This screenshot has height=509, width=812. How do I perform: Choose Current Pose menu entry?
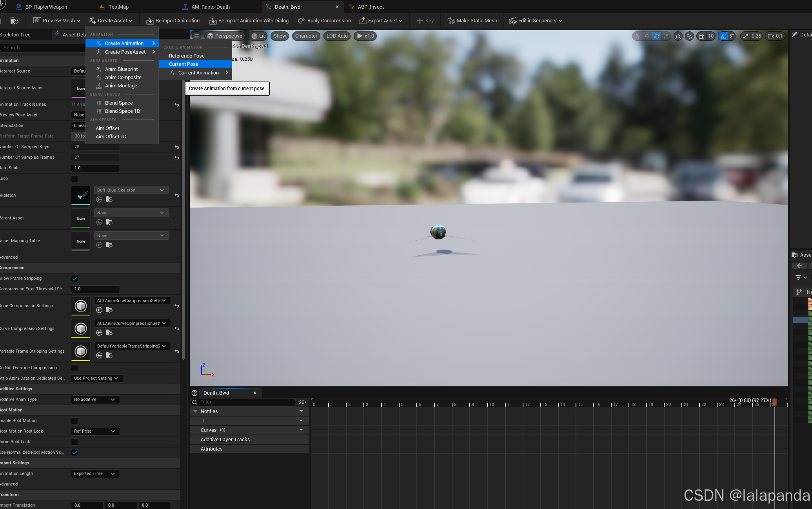pos(183,64)
